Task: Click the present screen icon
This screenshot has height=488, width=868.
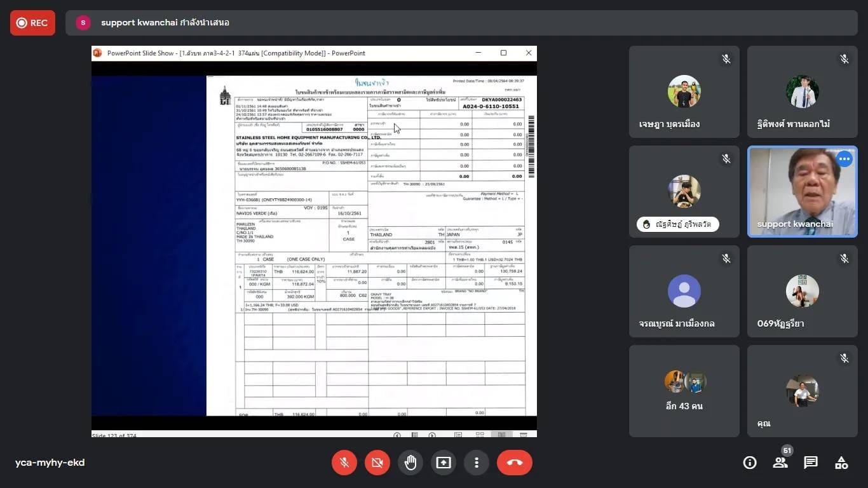Action: point(444,463)
